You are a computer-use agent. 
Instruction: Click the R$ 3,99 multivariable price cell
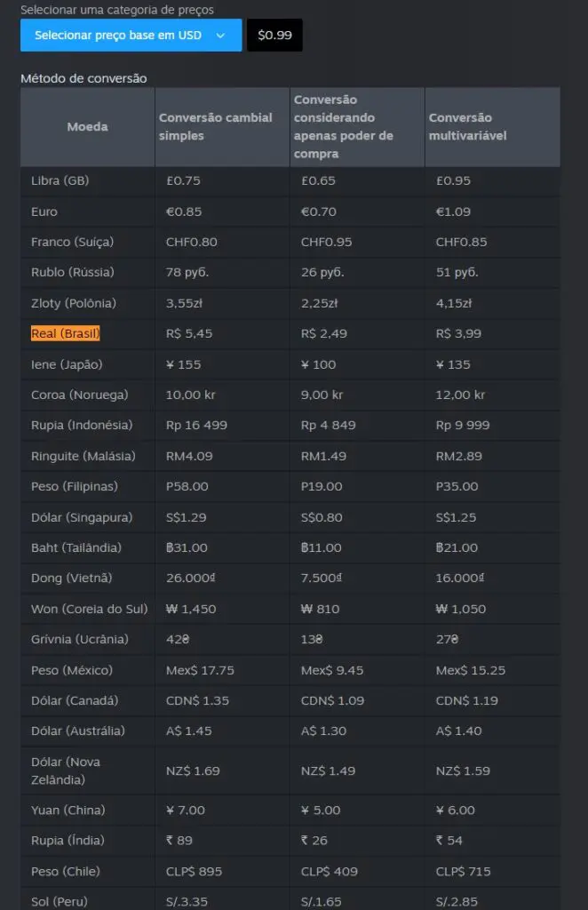459,334
